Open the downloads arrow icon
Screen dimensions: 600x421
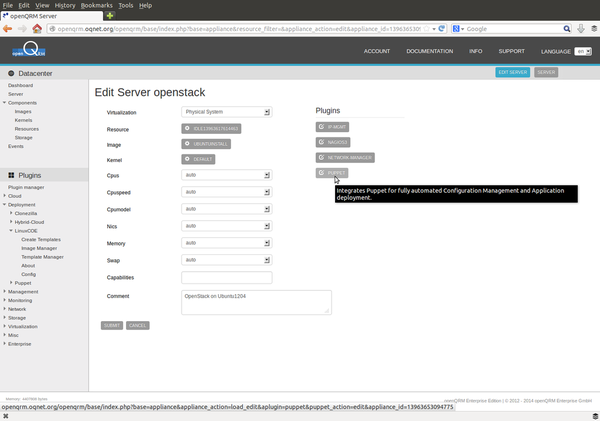581,29
